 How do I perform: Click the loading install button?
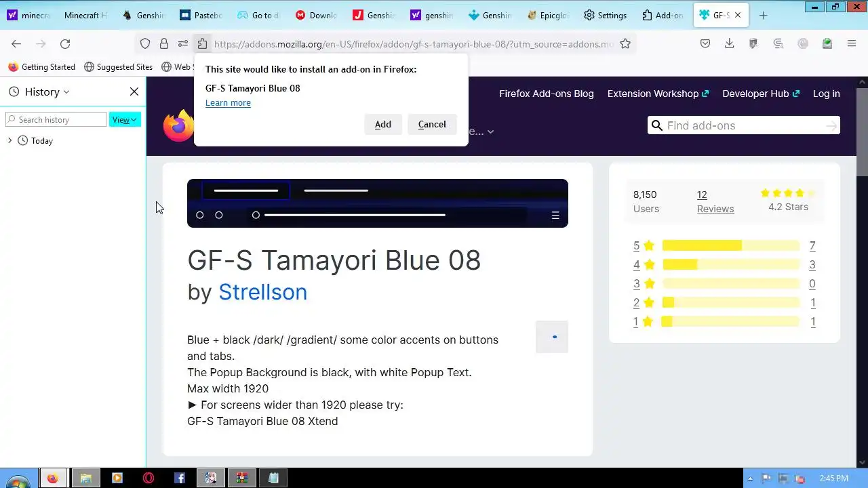(552, 337)
